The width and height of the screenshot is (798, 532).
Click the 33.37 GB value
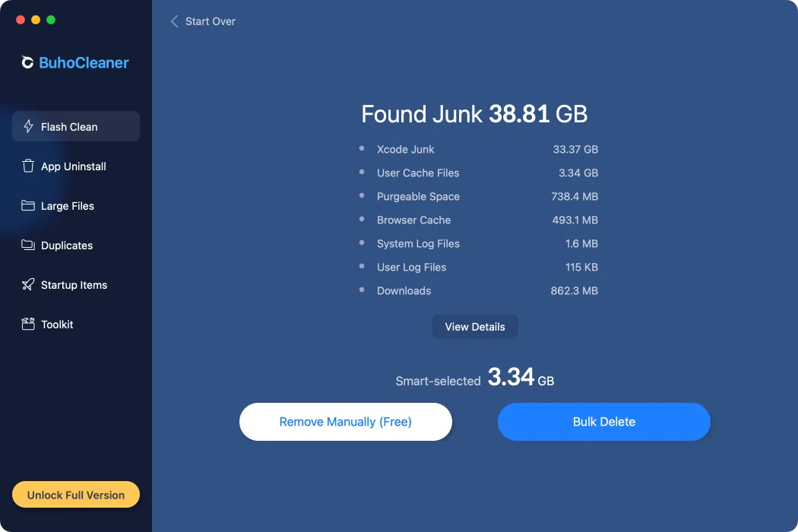(575, 149)
